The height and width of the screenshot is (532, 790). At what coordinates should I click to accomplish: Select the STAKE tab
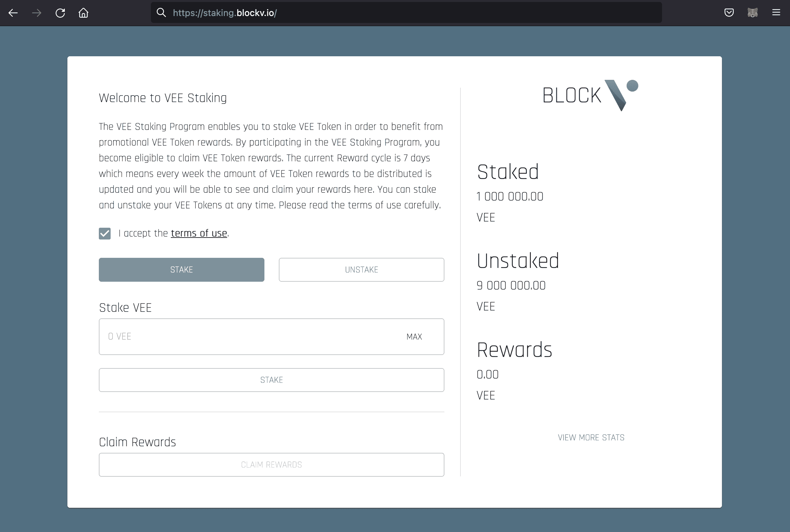181,269
